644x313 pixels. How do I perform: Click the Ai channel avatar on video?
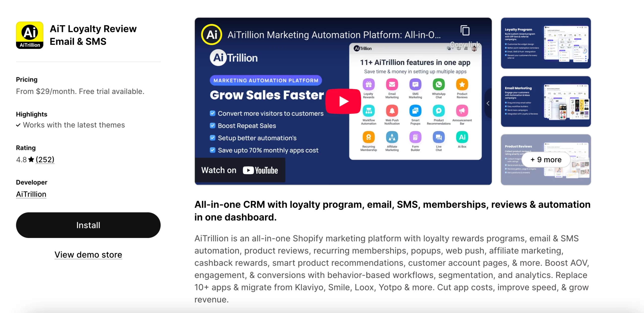(x=212, y=34)
